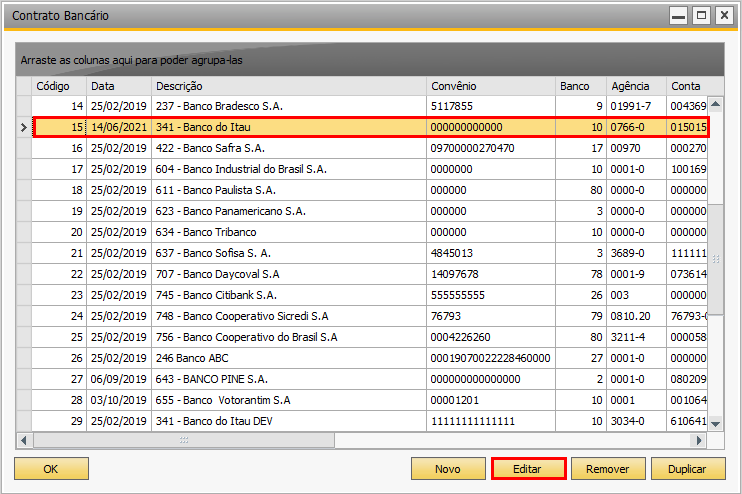Click horizontal scrollbar left arrow
The image size is (742, 494).
click(24, 440)
